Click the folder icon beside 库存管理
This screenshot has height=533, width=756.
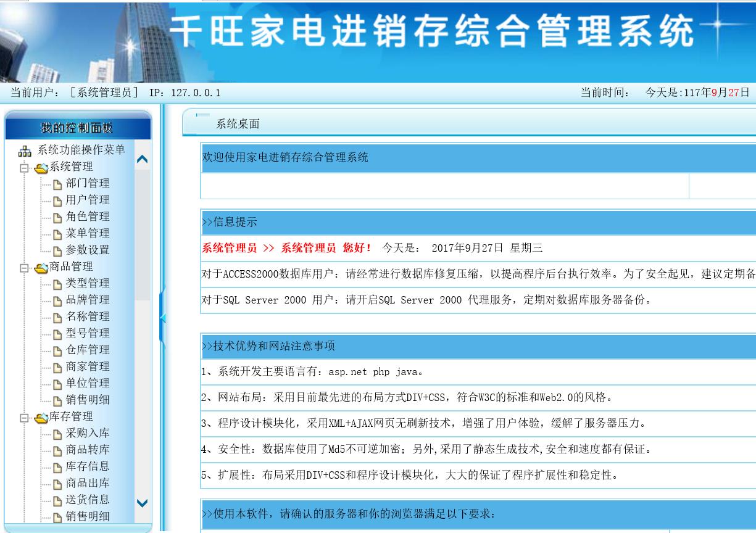41,417
